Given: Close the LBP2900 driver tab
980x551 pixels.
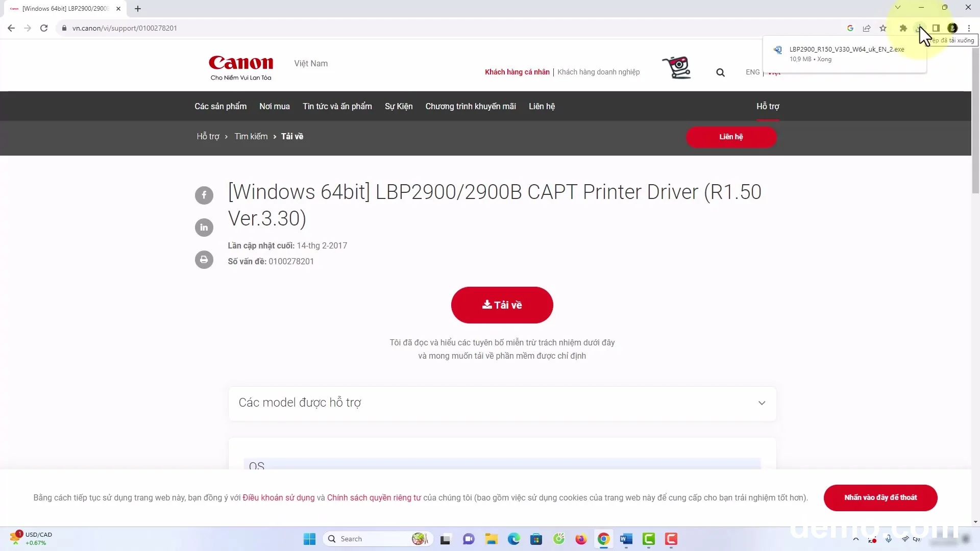Looking at the screenshot, I should coord(118,9).
